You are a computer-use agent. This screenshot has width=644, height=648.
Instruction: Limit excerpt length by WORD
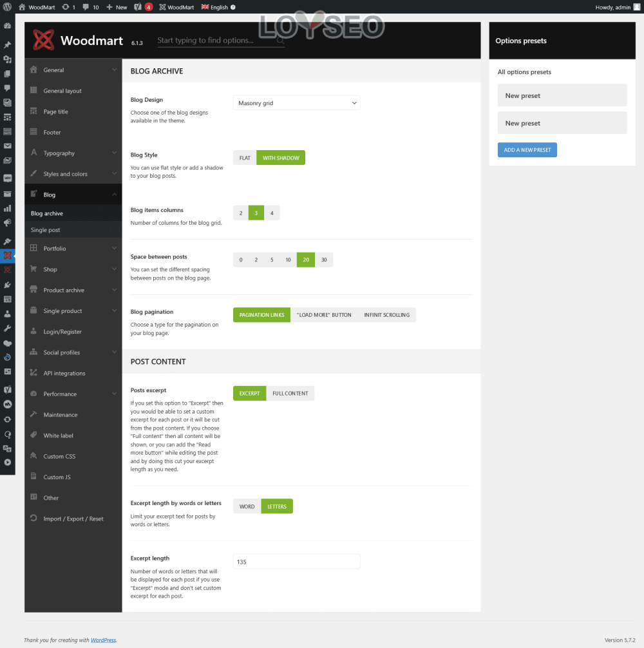pos(247,506)
